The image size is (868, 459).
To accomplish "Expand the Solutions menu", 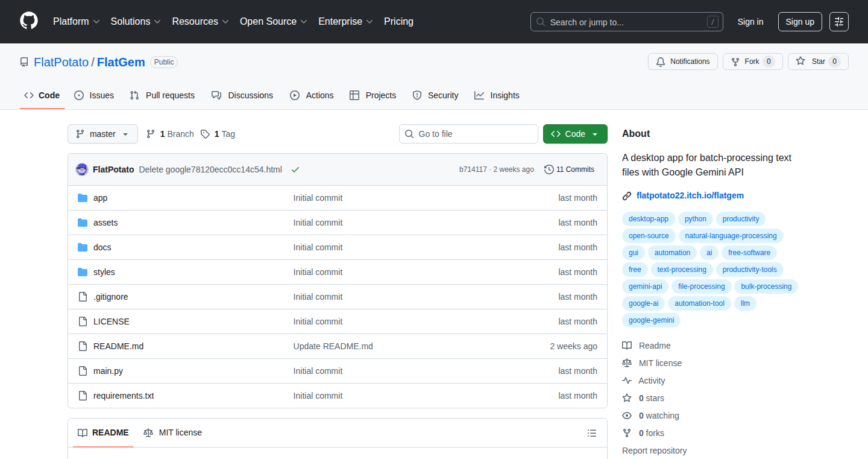I will [136, 21].
